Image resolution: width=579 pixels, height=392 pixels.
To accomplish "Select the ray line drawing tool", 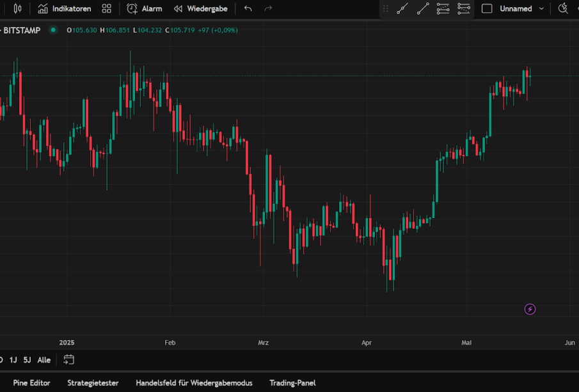I will (x=423, y=9).
